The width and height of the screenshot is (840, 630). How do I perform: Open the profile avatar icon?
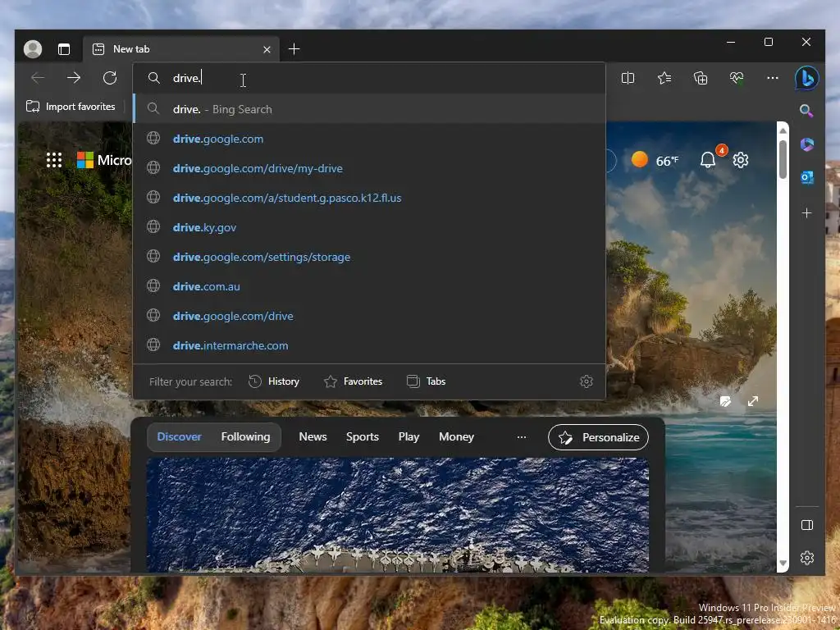click(x=33, y=48)
